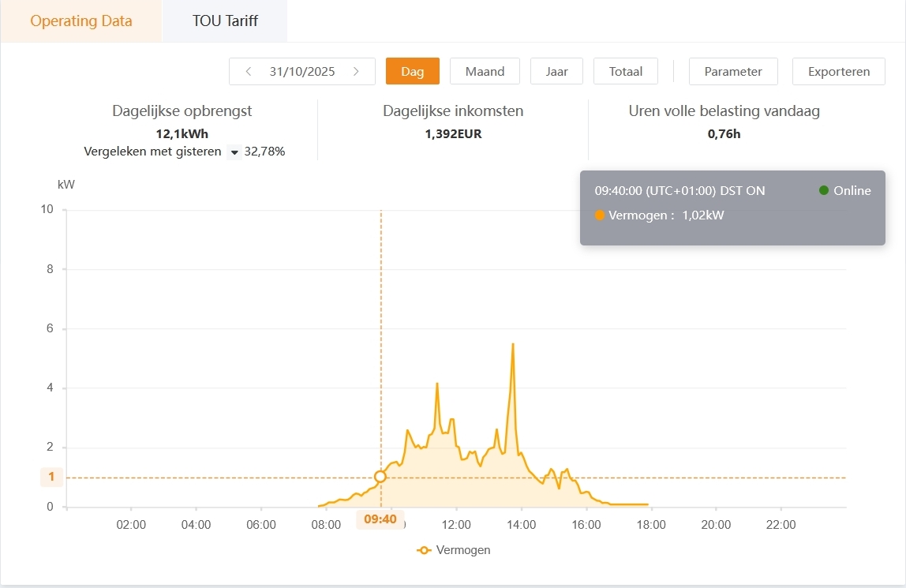Viewport: 906px width, 588px height.
Task: Click the 1 kW value axis marker
Action: (51, 477)
